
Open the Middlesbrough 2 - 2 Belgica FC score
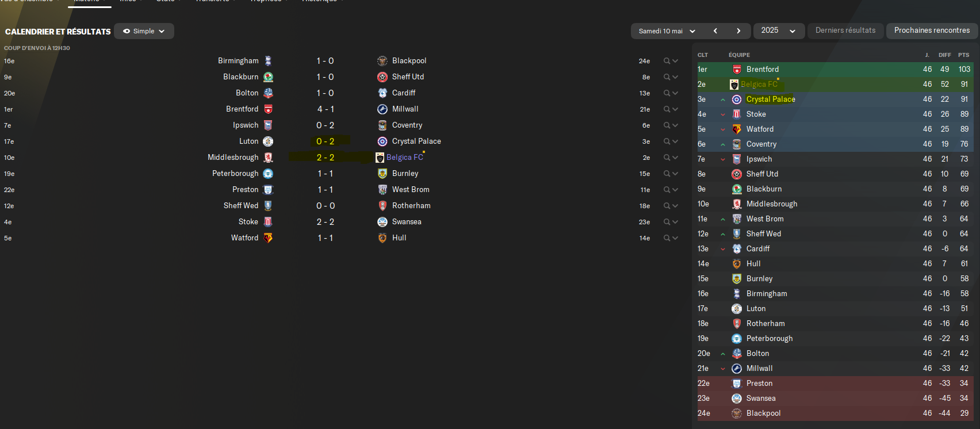326,158
